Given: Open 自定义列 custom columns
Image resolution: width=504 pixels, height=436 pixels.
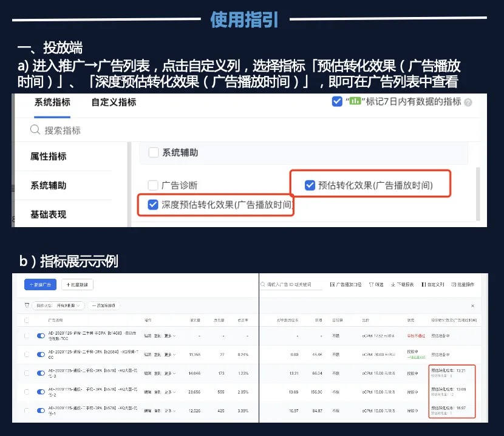Looking at the screenshot, I should [432, 285].
